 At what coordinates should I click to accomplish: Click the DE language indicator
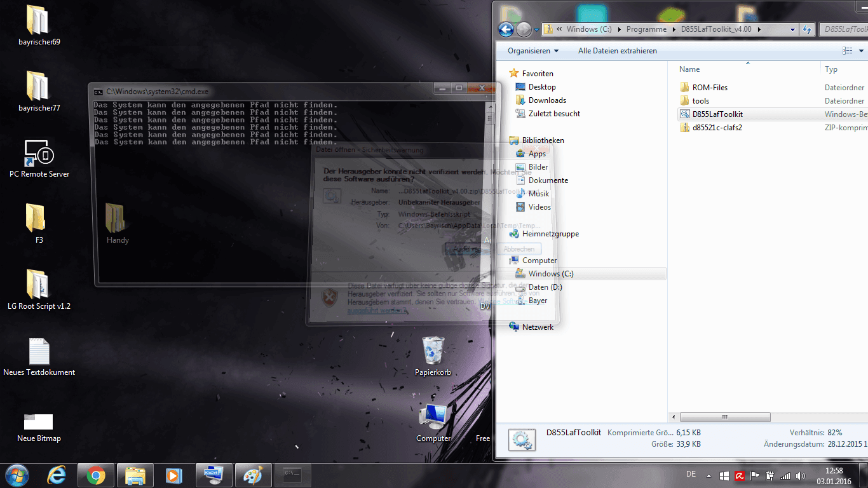691,474
